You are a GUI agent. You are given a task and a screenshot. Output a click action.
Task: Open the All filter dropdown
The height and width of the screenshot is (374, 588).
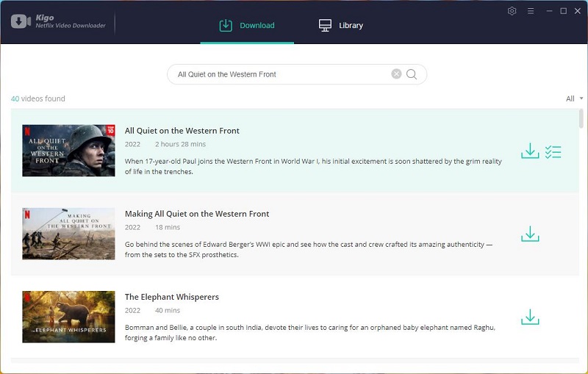coord(574,98)
